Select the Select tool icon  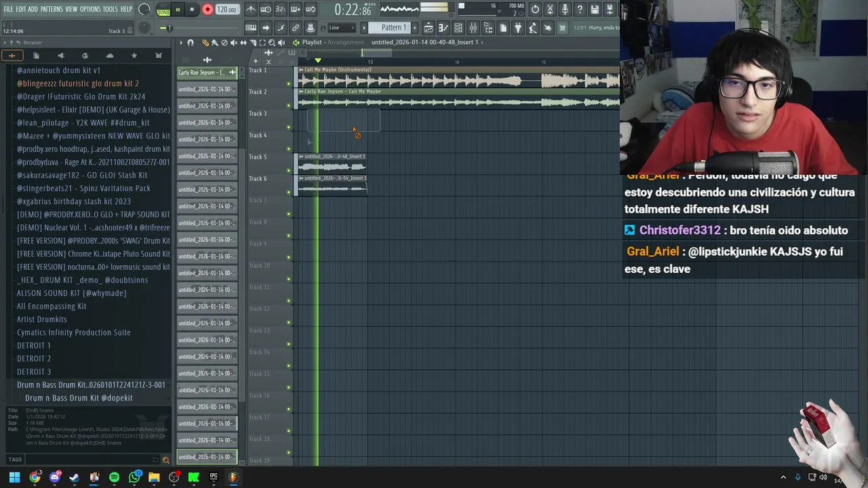(262, 43)
